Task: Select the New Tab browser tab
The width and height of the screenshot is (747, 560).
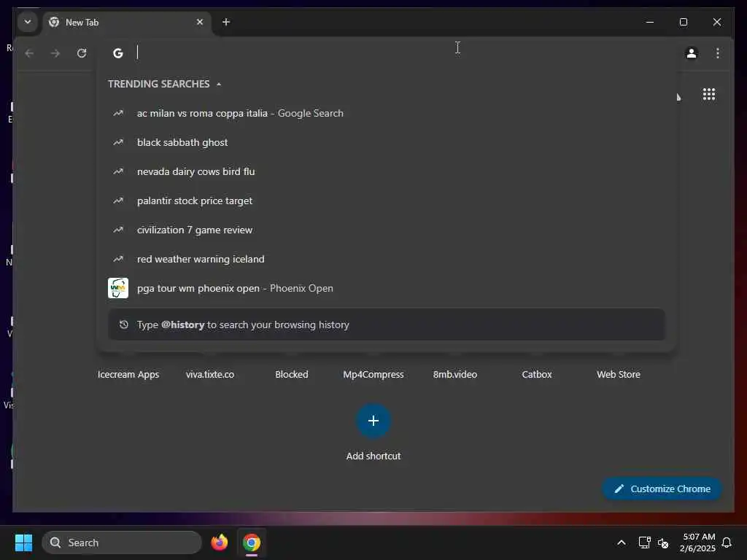Action: [x=126, y=23]
